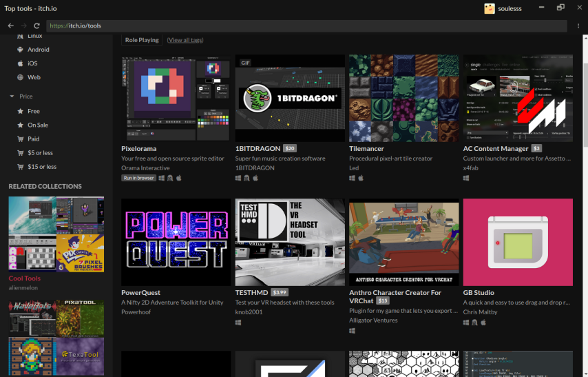Click the cart icon beside Paid
Viewport: 588px width, 377px height.
(20, 139)
